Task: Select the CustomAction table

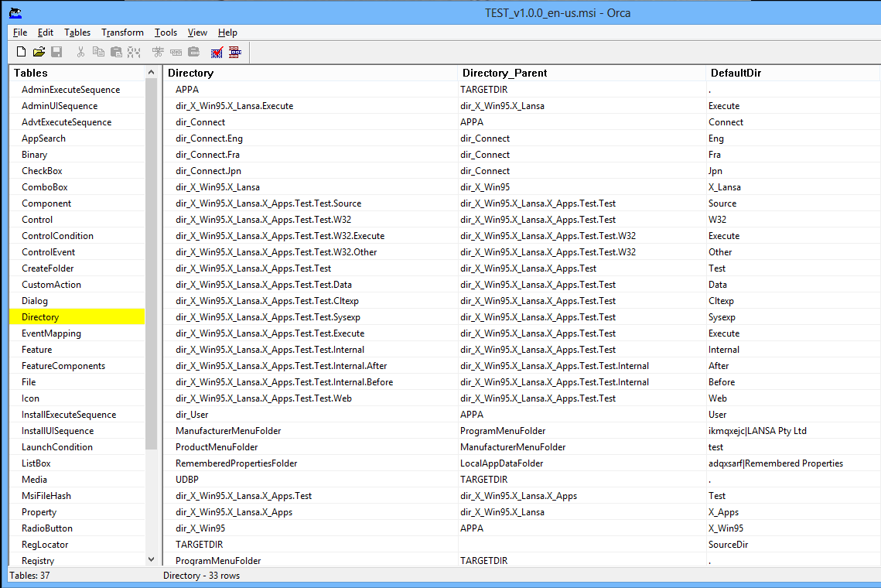Action: (51, 285)
